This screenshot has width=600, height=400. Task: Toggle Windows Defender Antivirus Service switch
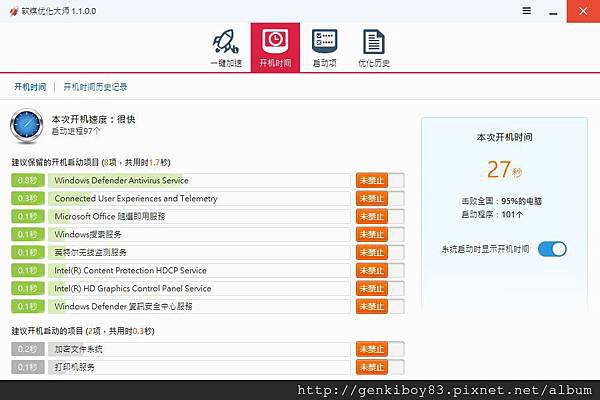tap(380, 180)
